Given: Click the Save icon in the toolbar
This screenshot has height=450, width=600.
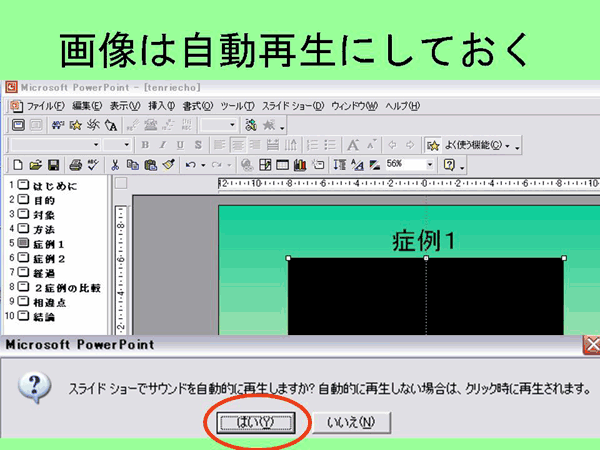Looking at the screenshot, I should tap(53, 165).
